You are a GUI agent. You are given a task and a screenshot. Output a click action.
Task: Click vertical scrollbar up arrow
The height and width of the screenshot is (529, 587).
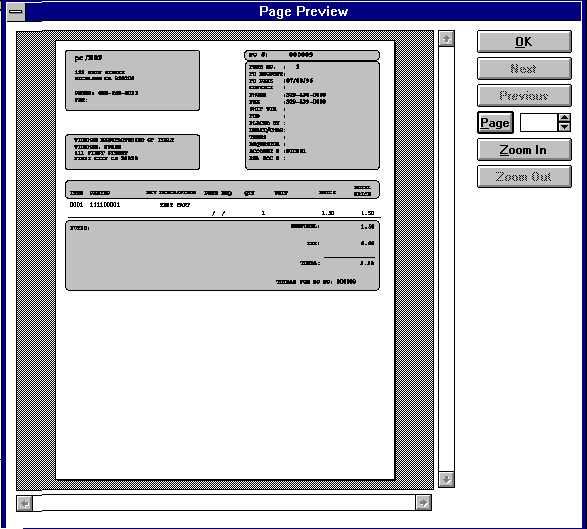coord(447,39)
